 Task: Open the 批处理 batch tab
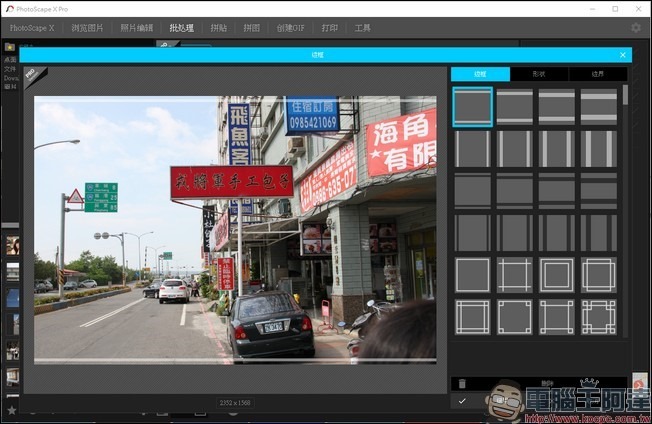pos(182,28)
